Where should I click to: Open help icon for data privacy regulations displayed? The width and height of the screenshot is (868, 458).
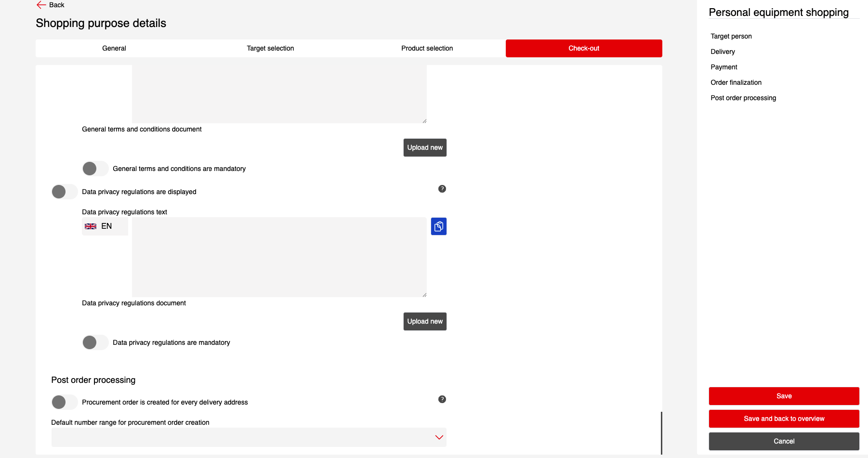point(442,189)
